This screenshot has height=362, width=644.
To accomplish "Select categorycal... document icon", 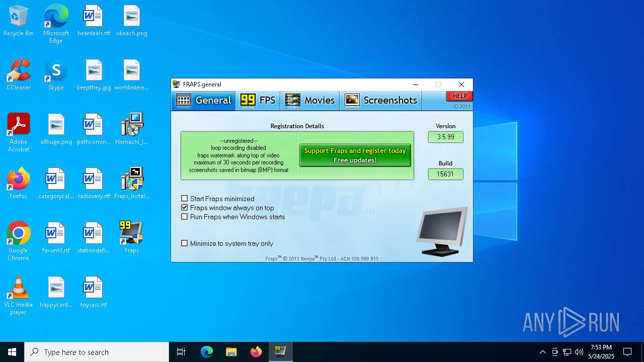I will click(x=56, y=184).
